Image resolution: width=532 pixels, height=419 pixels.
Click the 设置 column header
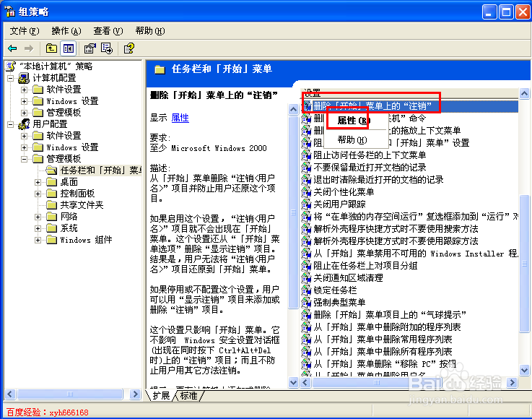[x=409, y=92]
